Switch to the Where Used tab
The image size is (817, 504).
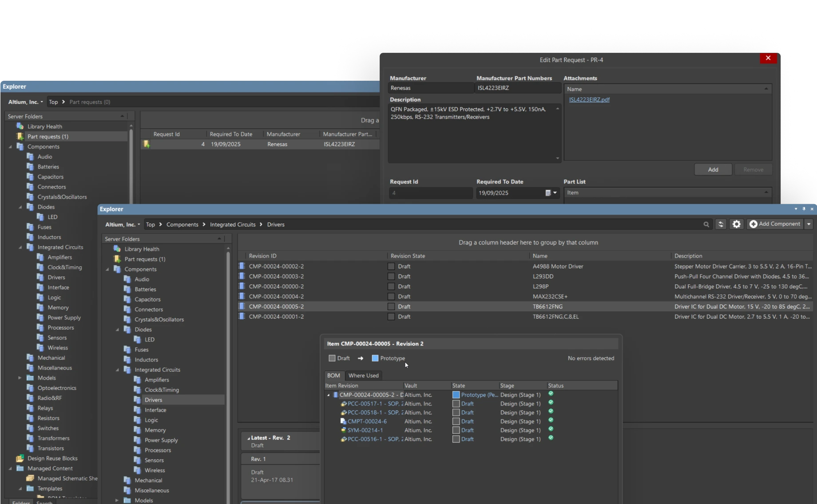[363, 376]
